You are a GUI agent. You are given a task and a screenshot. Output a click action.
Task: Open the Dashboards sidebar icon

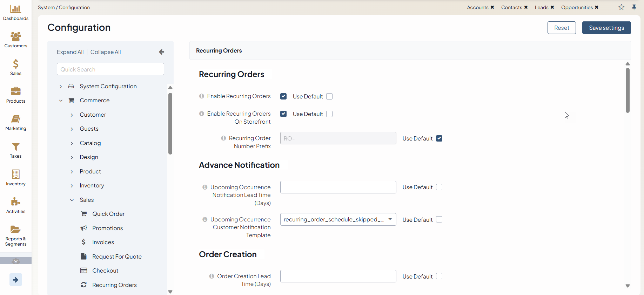point(15,9)
